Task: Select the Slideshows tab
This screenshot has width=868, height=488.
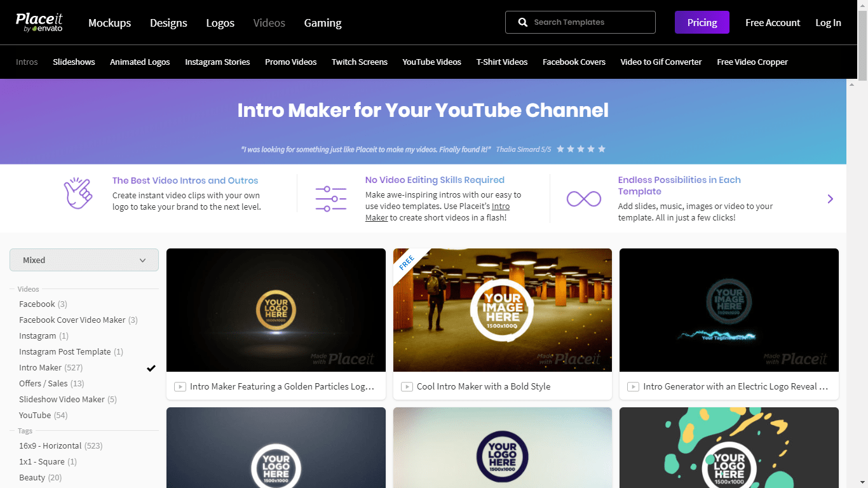Action: point(74,62)
